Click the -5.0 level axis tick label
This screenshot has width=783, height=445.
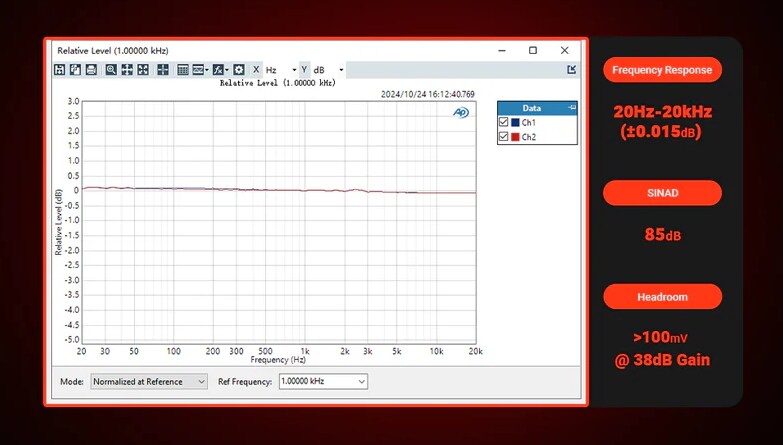(72, 340)
